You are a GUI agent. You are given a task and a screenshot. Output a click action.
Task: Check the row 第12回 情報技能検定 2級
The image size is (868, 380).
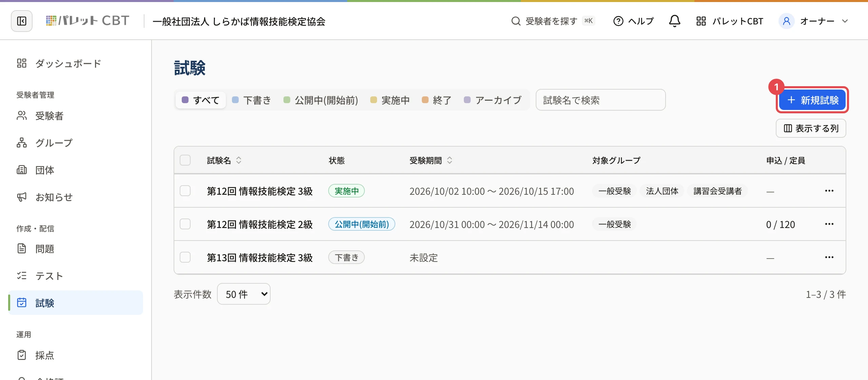(185, 224)
